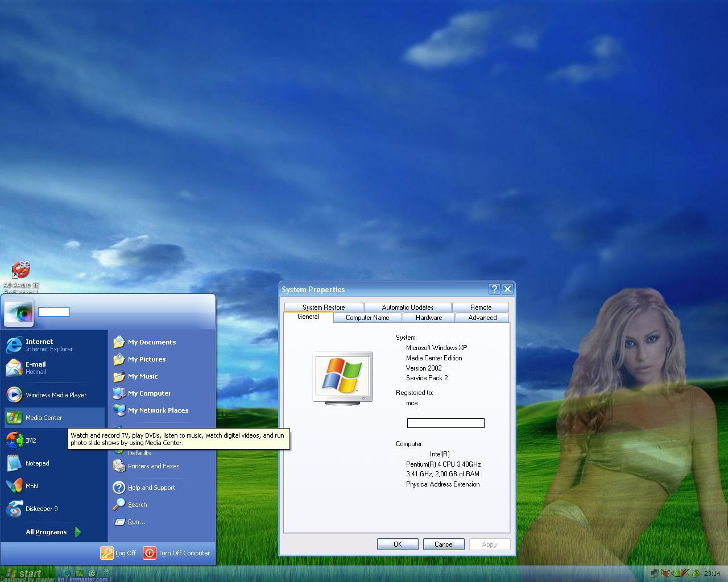The image size is (728, 582).
Task: Click the user account eye picture
Action: [19, 313]
